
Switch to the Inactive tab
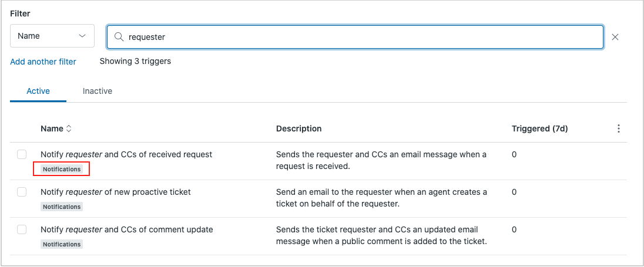point(97,91)
